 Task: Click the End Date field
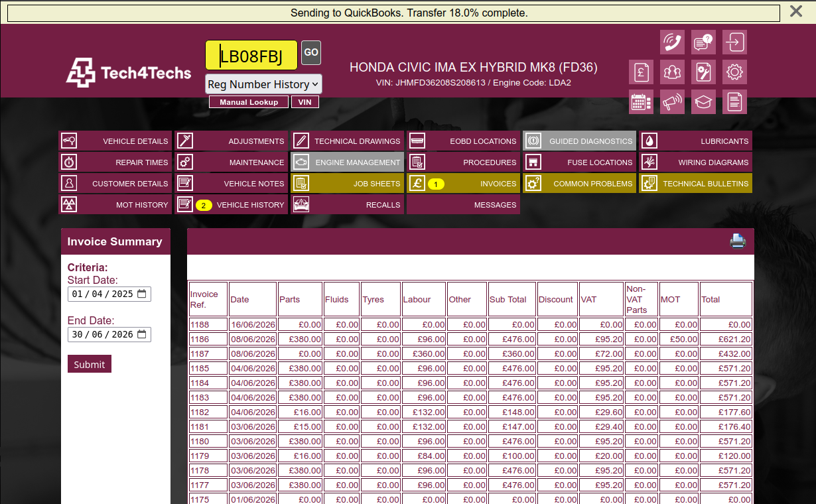[x=109, y=334]
